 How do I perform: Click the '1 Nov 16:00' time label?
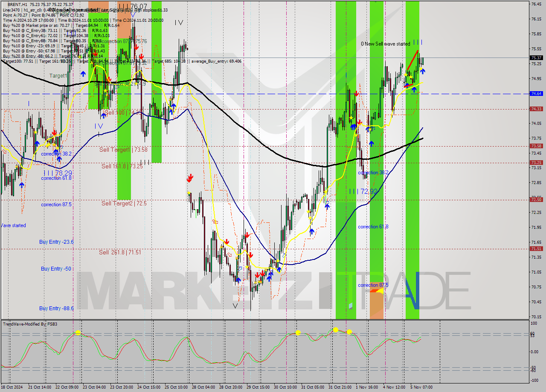point(367,387)
